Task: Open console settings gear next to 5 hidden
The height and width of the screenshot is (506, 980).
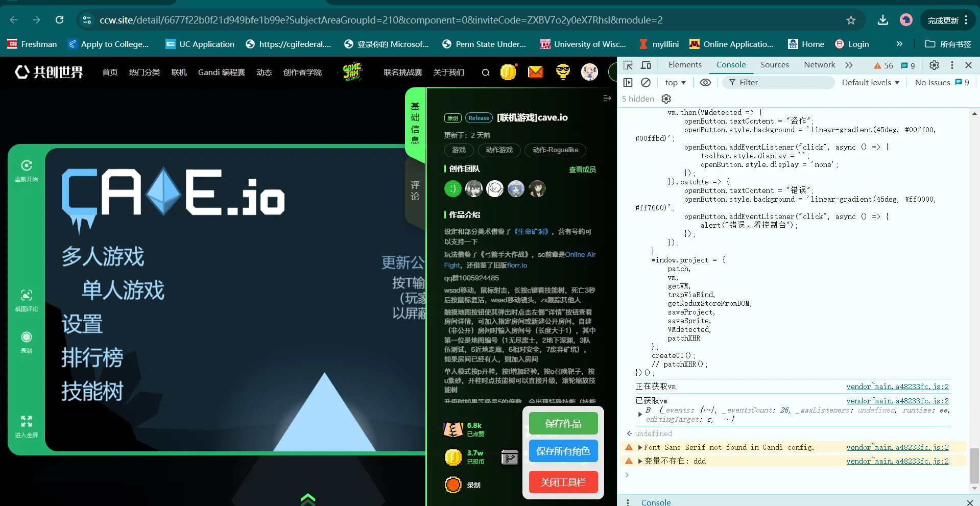Action: pyautogui.click(x=666, y=99)
